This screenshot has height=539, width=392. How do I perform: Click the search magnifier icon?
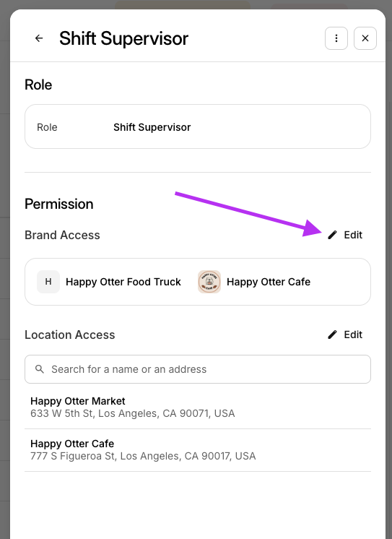pyautogui.click(x=40, y=369)
